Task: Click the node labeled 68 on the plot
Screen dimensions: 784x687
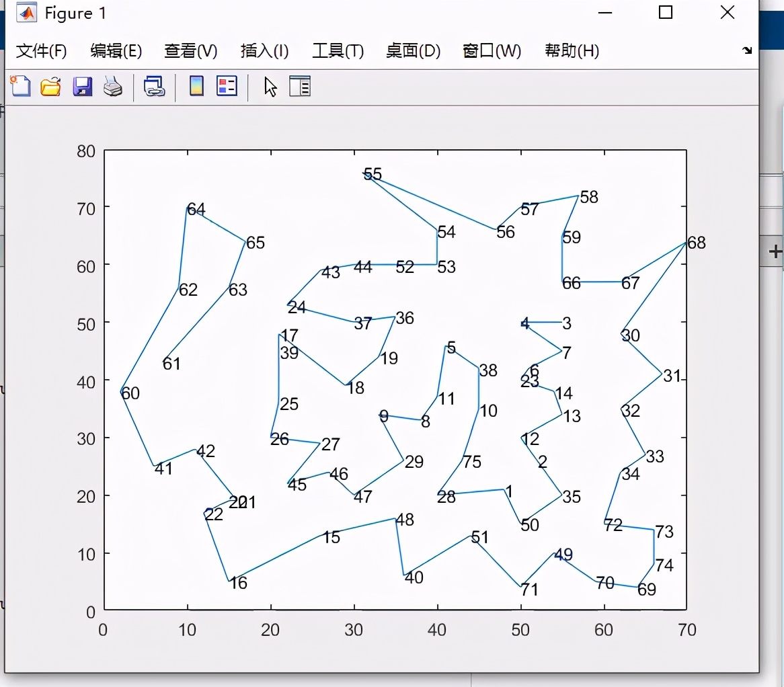Action: 696,243
